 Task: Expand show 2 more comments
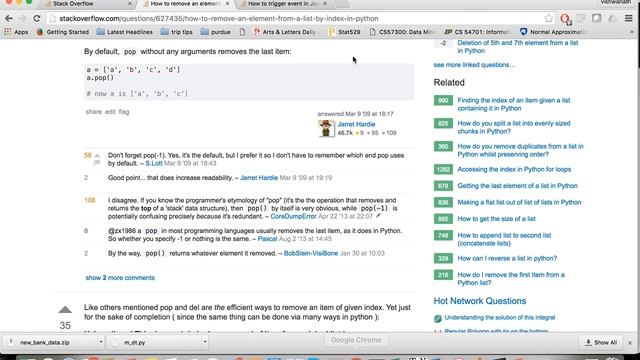pos(120,278)
